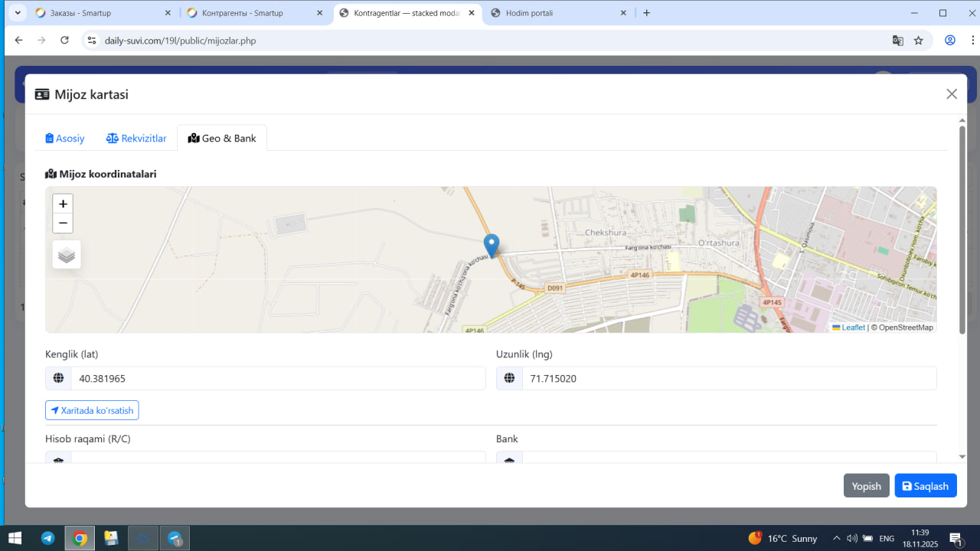Close the Mijoz kartasi dialog with X
The image size is (980, 551).
pyautogui.click(x=952, y=94)
